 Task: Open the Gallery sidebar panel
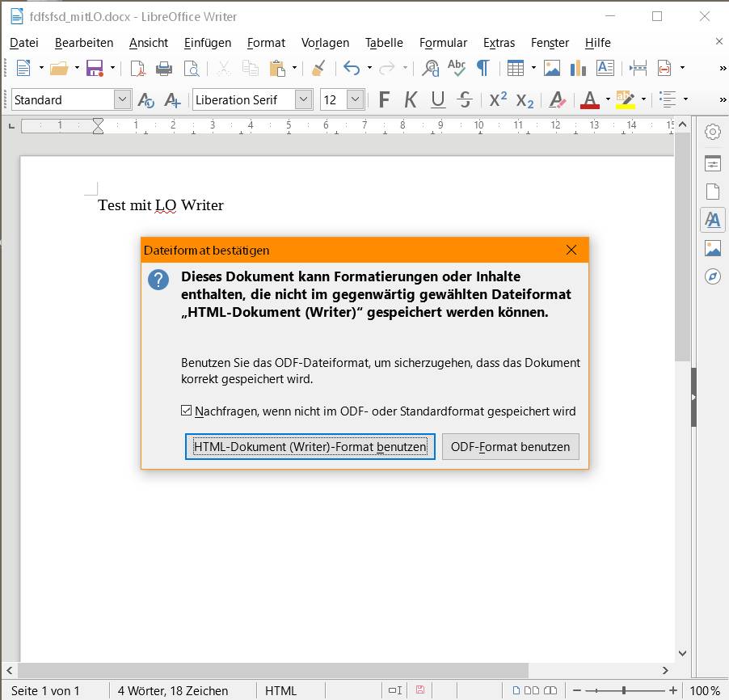[712, 247]
